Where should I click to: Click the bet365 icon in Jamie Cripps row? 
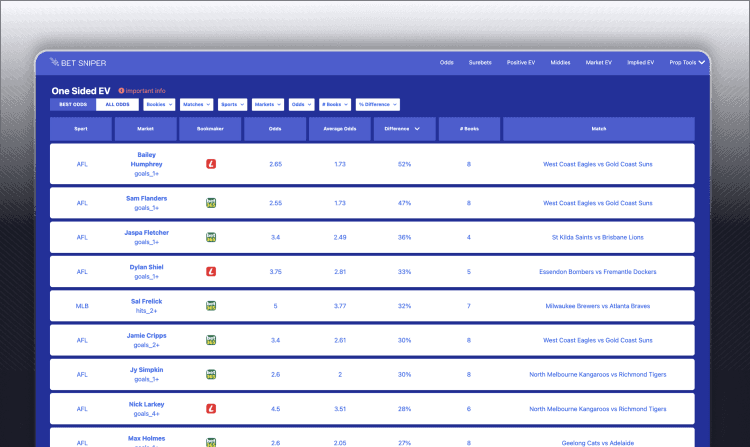211,340
